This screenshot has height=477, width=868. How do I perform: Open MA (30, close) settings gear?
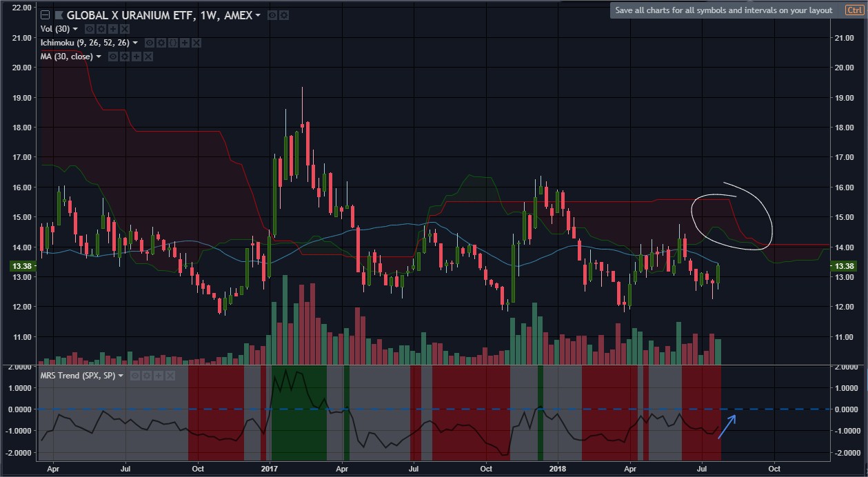tap(124, 57)
